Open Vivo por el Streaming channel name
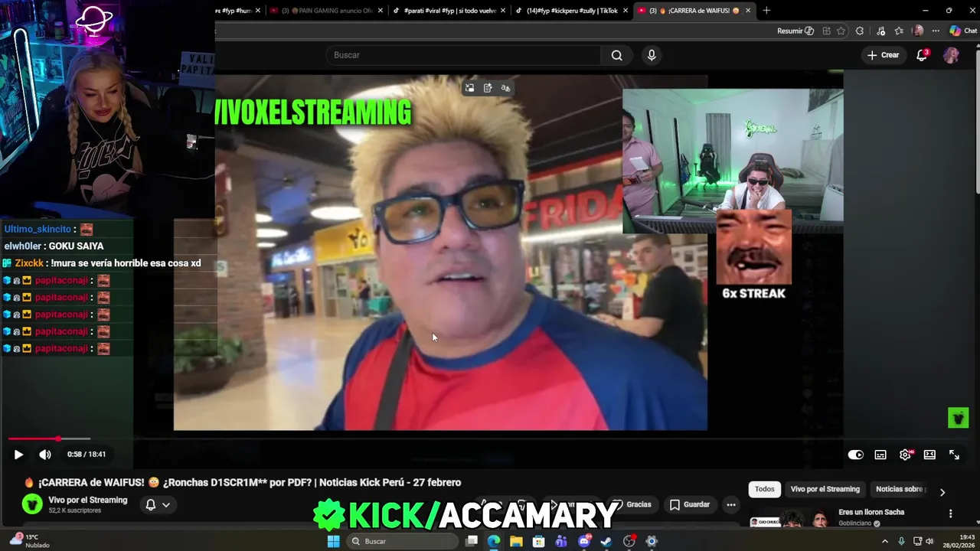 (88, 500)
